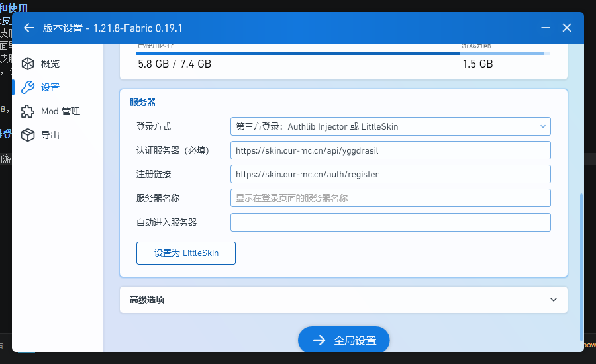Open the Mod 管理 puzzle icon
Screen dimensions: 596x364
[28, 111]
